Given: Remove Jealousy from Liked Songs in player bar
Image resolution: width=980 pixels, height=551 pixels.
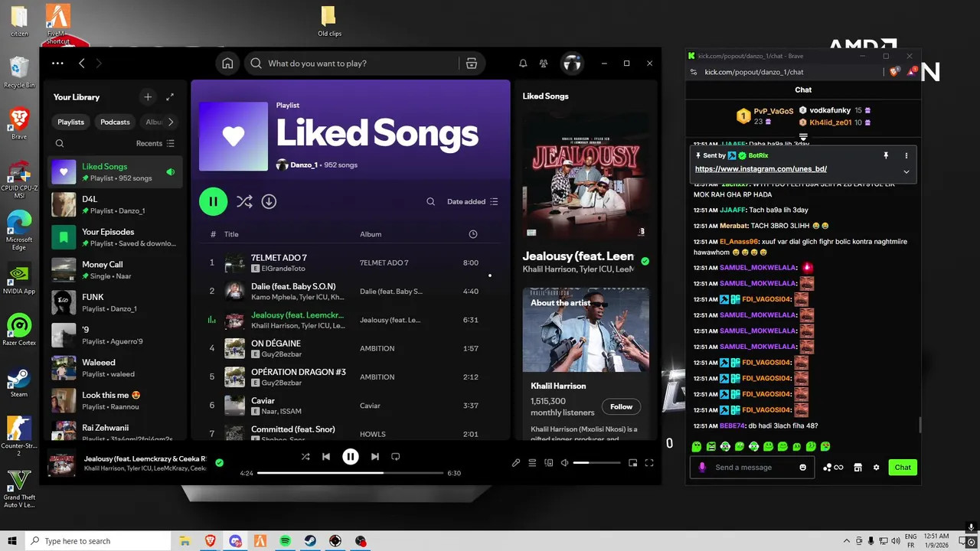Looking at the screenshot, I should pyautogui.click(x=219, y=462).
